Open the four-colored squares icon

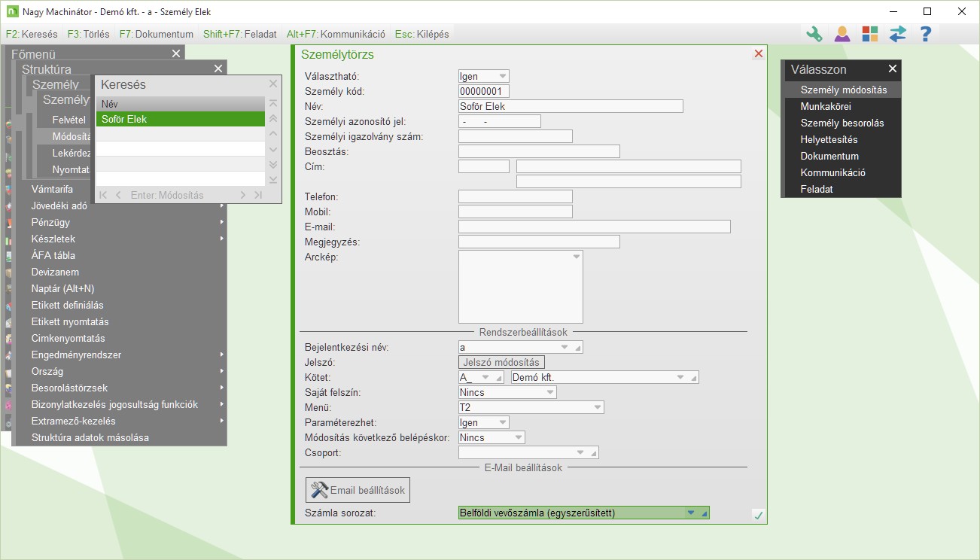[x=870, y=34]
